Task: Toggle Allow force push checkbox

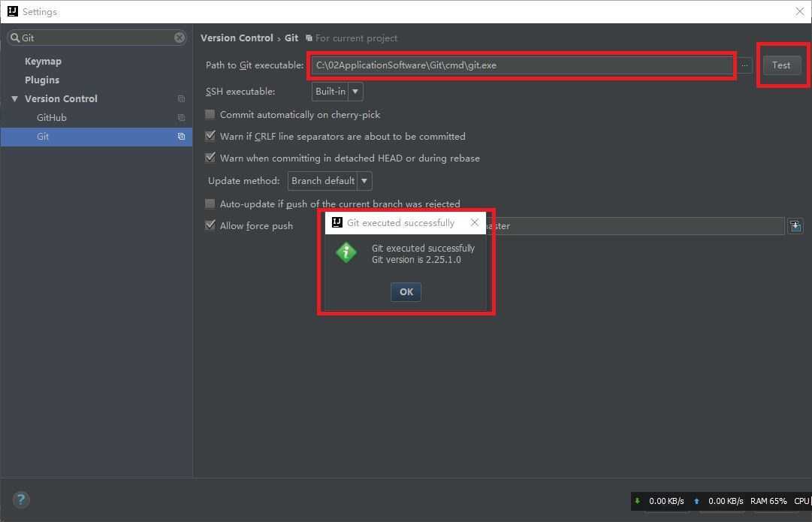Action: (x=210, y=225)
